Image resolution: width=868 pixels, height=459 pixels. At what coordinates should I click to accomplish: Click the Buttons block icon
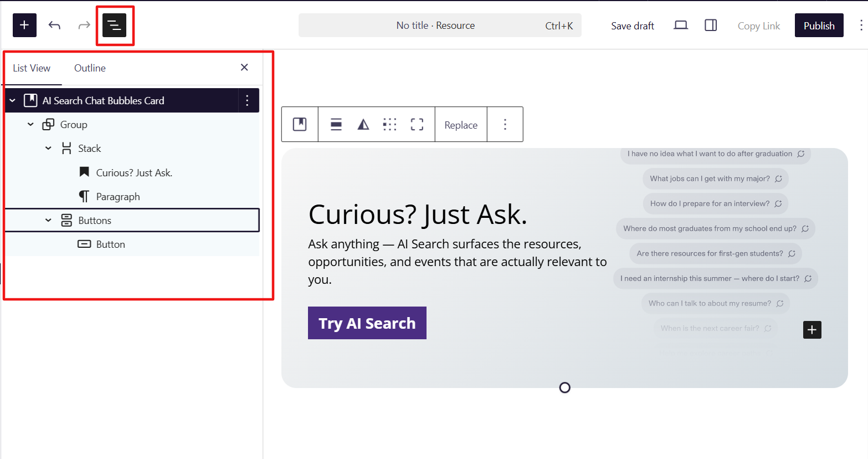[66, 220]
